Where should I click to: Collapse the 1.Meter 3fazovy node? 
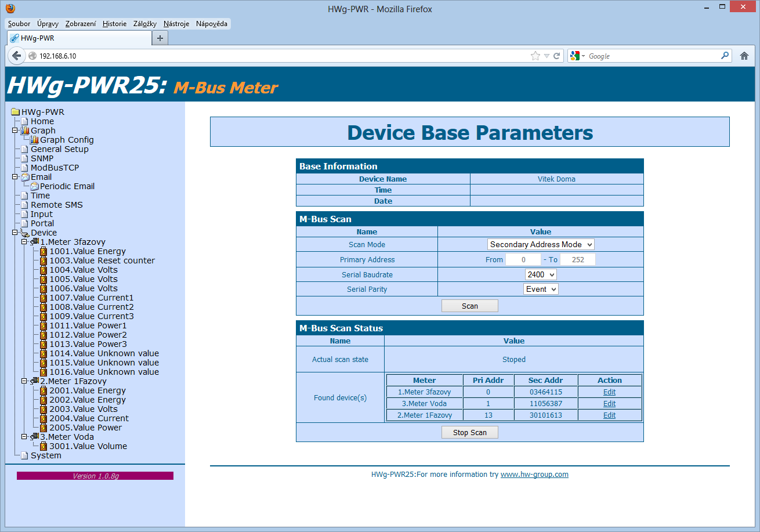[x=24, y=242]
